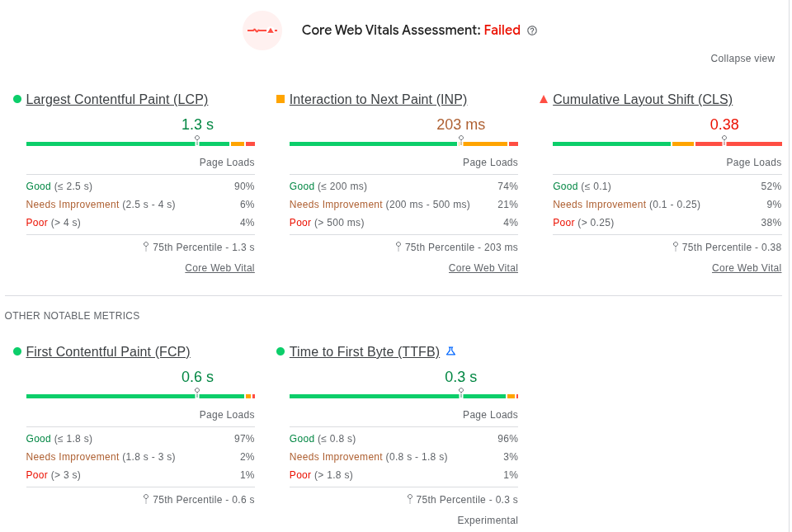
Task: Click the green dot beside First Contentful Paint
Action: coord(17,351)
